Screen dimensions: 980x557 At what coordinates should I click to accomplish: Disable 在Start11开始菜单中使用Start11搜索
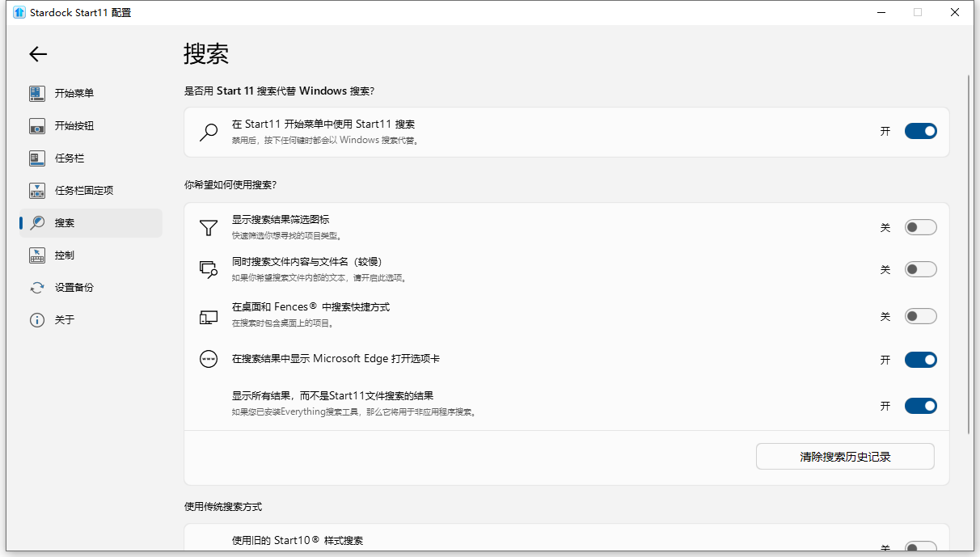(x=920, y=130)
